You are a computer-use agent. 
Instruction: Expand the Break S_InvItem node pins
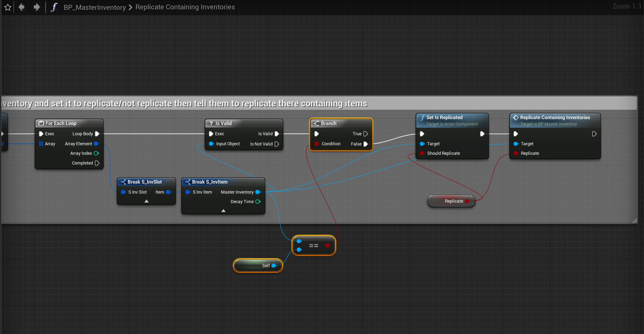[223, 211]
